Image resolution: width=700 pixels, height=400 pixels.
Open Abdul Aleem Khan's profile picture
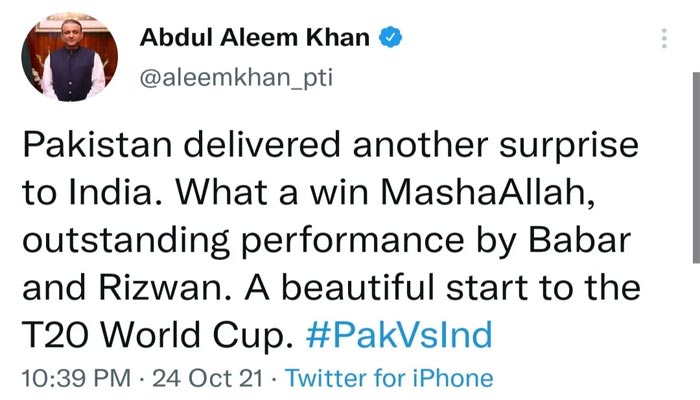(70, 57)
